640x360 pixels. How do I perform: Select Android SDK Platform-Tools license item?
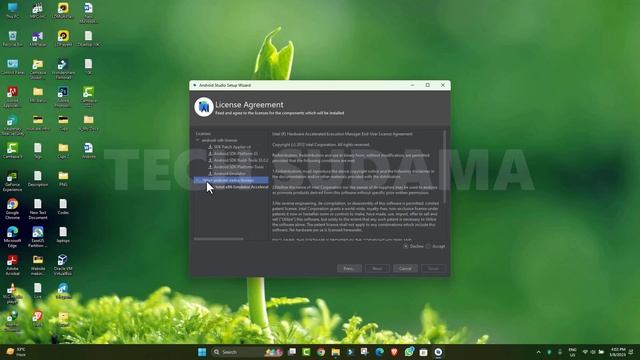[x=238, y=167]
